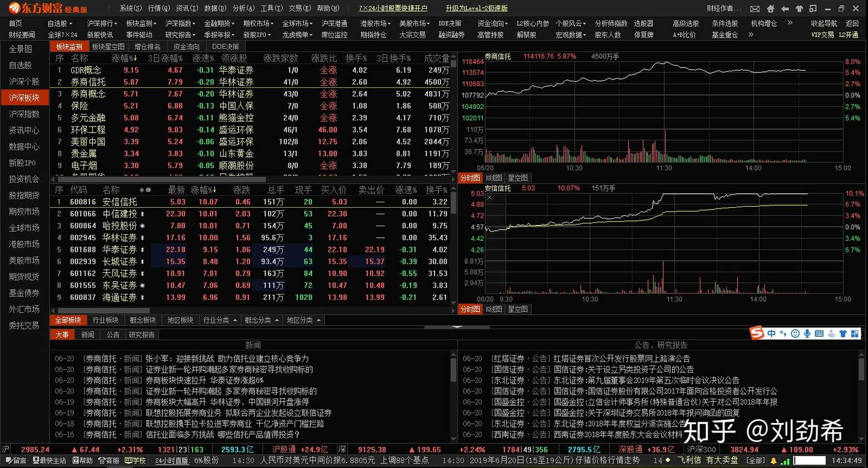The height and width of the screenshot is (468, 868).
Task: Switch to 概念板块 tab
Action: click(143, 320)
